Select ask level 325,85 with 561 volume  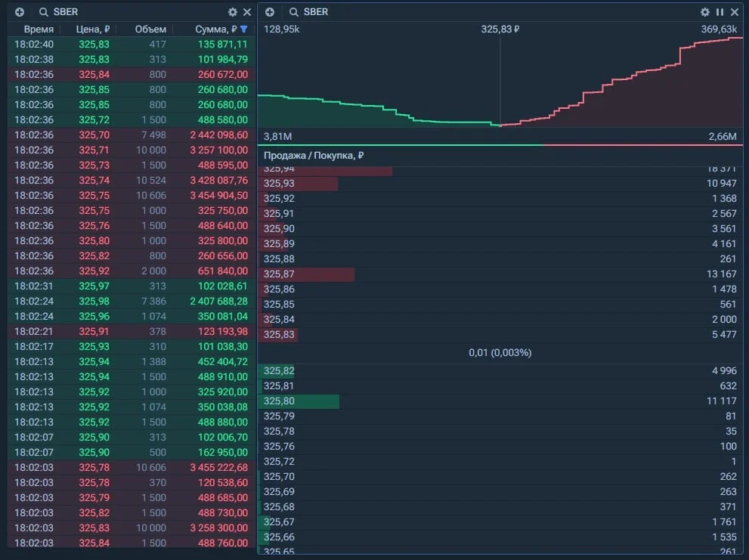pos(500,305)
